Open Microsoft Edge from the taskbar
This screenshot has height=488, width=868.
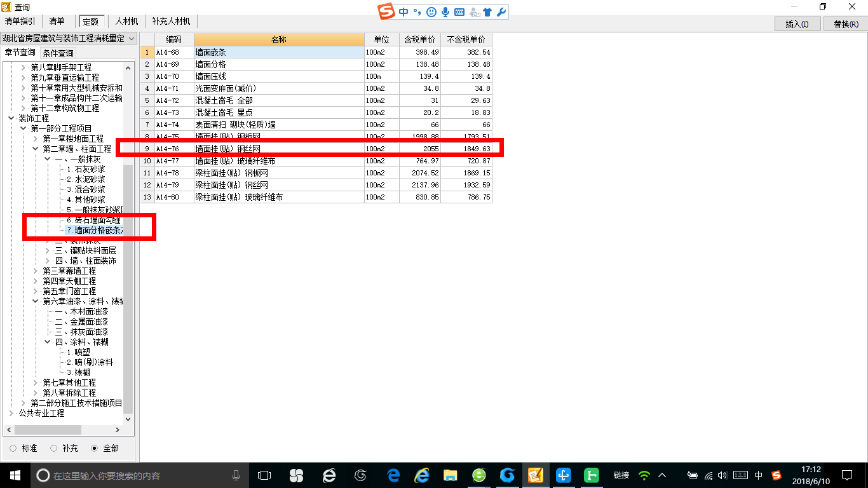click(x=393, y=475)
